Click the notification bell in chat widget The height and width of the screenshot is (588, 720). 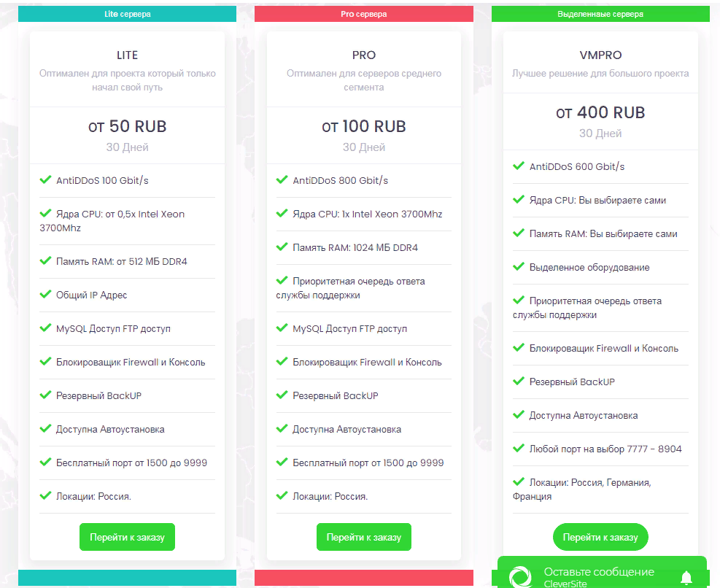[686, 578]
